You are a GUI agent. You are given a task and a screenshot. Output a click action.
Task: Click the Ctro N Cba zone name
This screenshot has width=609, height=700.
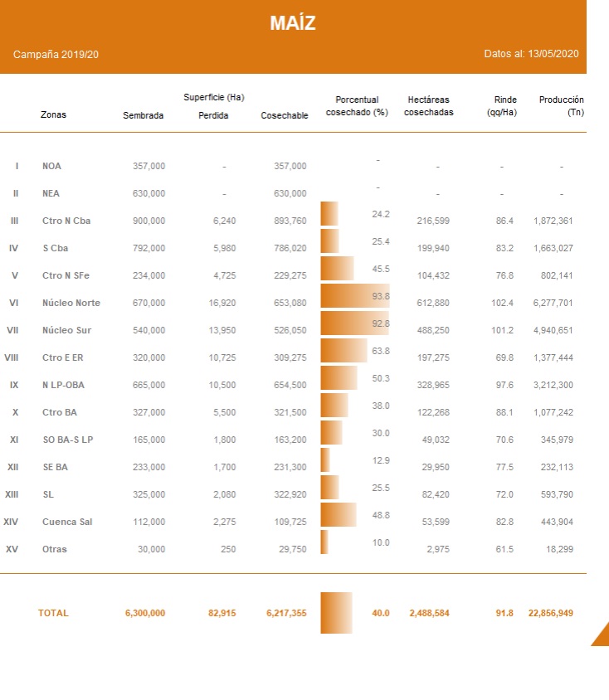coord(66,221)
